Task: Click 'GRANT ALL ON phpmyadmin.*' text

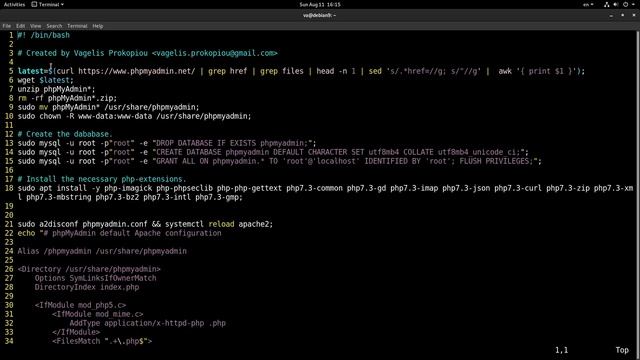Action: coord(210,161)
